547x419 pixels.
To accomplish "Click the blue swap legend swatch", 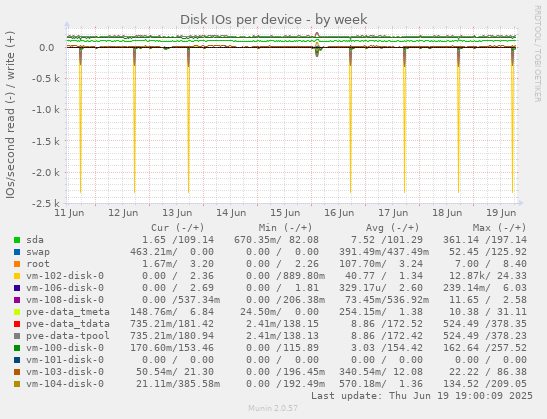I will (17, 252).
